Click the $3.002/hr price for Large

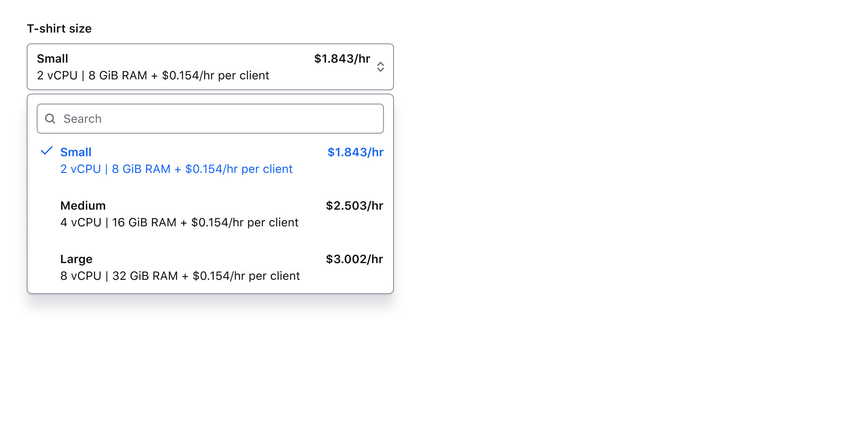[x=354, y=259]
